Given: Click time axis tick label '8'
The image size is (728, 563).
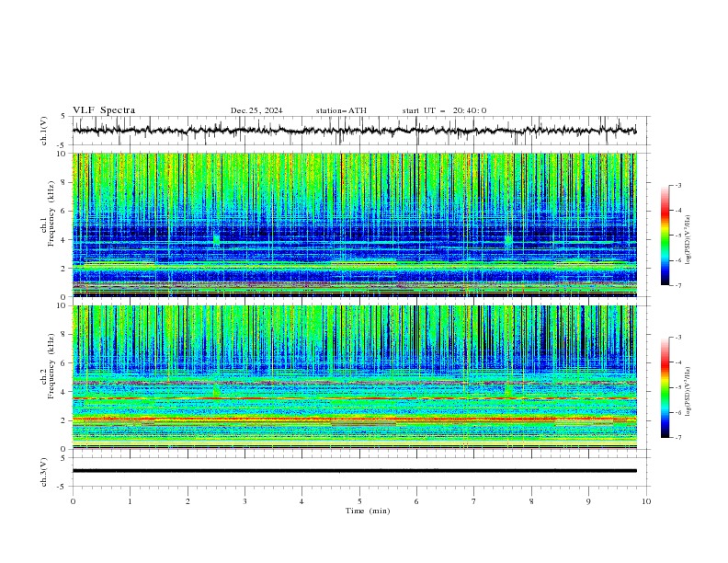Looking at the screenshot, I should 531,501.
